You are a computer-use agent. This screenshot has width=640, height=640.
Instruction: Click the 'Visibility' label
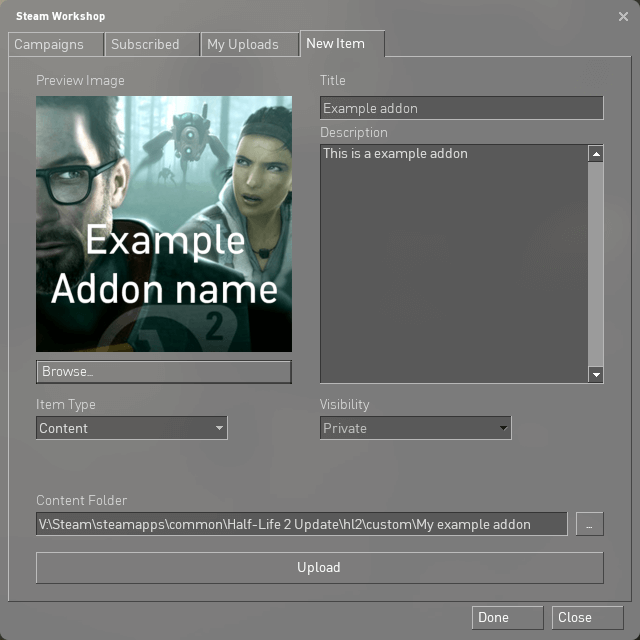pos(344,404)
